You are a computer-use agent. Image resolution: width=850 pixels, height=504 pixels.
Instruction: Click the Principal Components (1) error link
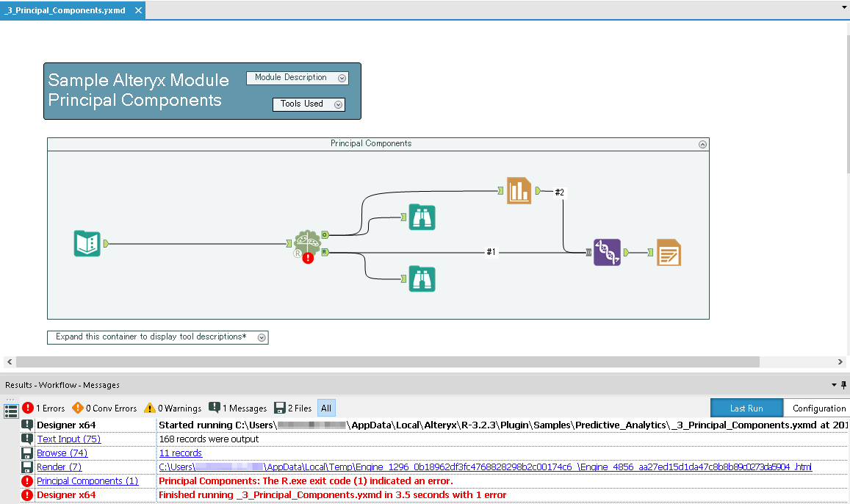87,480
